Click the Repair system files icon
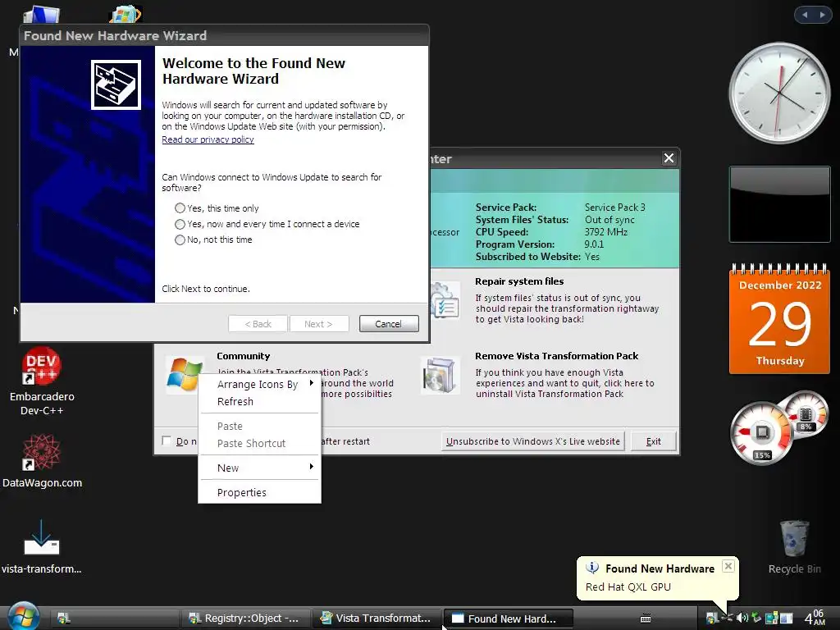This screenshot has height=630, width=840. (444, 300)
